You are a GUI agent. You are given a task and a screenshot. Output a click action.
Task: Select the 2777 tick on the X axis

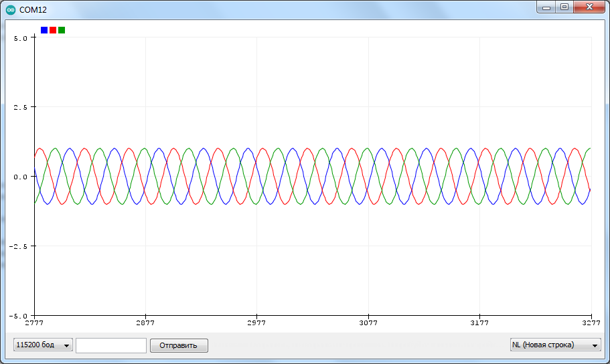click(34, 323)
